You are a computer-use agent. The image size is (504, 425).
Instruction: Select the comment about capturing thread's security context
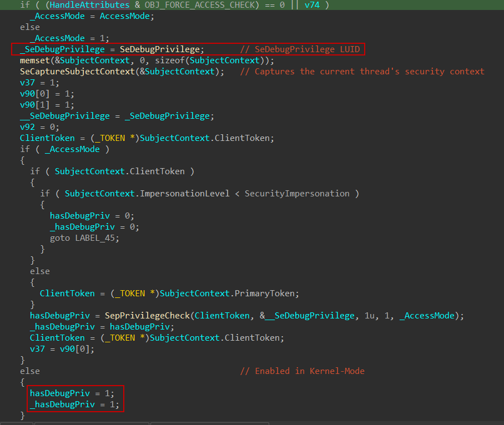[362, 72]
